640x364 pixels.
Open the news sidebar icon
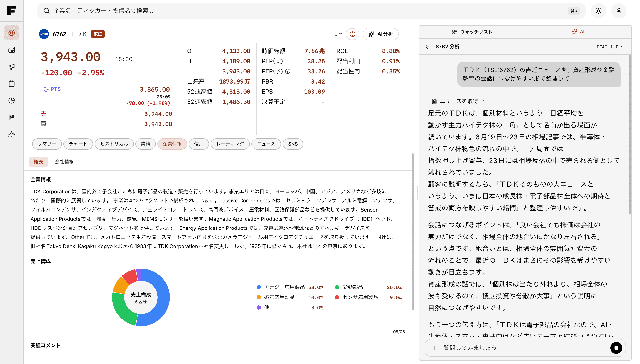click(x=11, y=50)
